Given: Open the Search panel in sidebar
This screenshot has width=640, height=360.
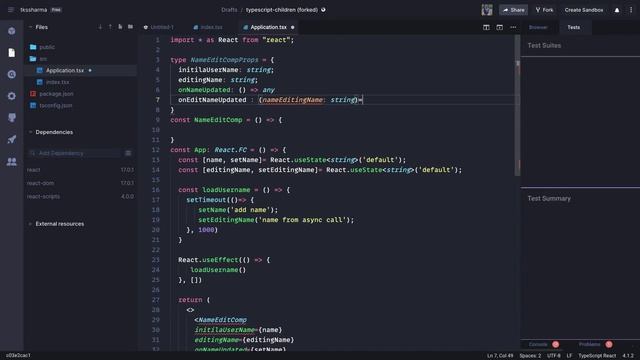Looking at the screenshot, I should (x=12, y=74).
